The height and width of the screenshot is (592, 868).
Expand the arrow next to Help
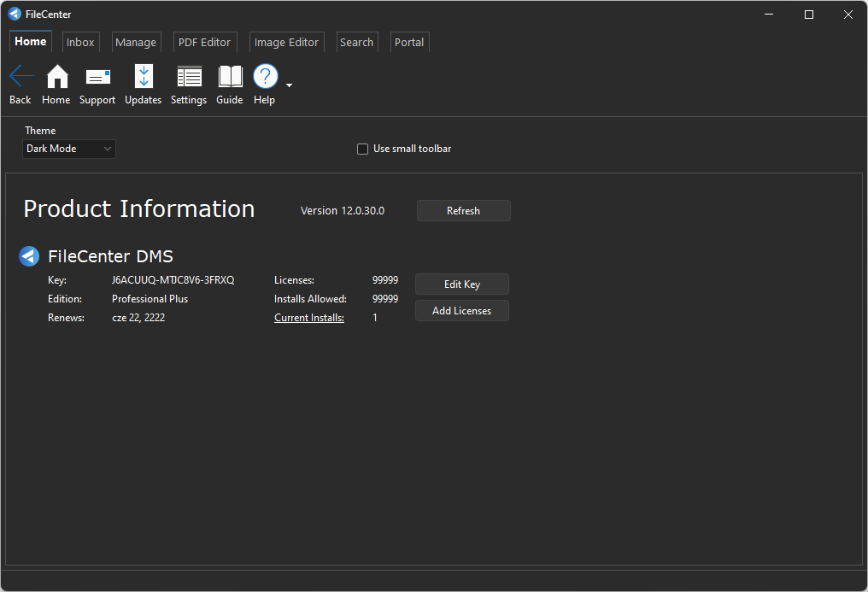(289, 85)
